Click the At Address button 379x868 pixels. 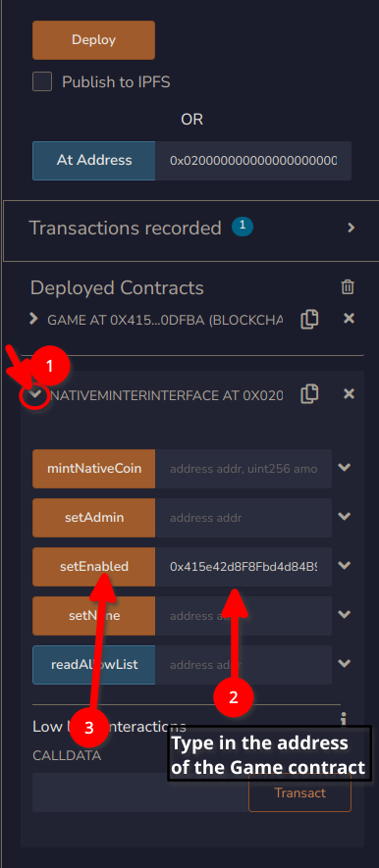point(93,161)
